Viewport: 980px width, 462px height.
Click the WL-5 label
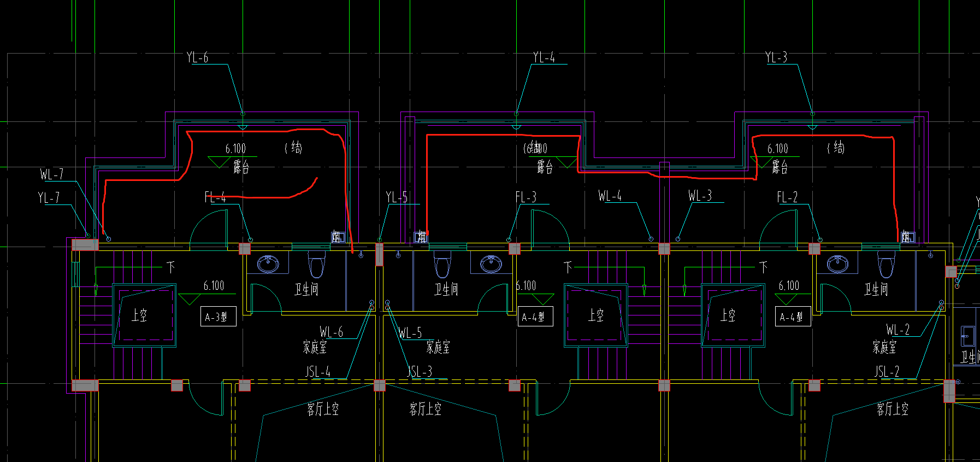(410, 332)
